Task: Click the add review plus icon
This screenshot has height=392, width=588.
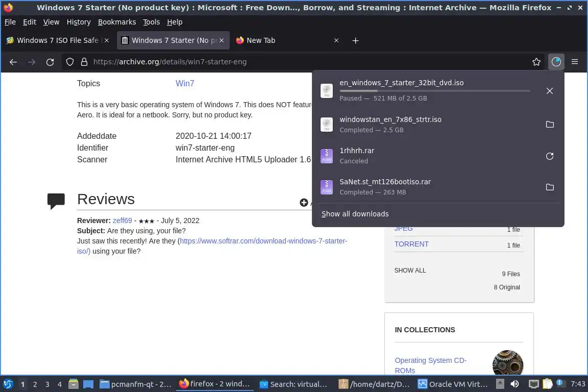Action: (x=304, y=203)
